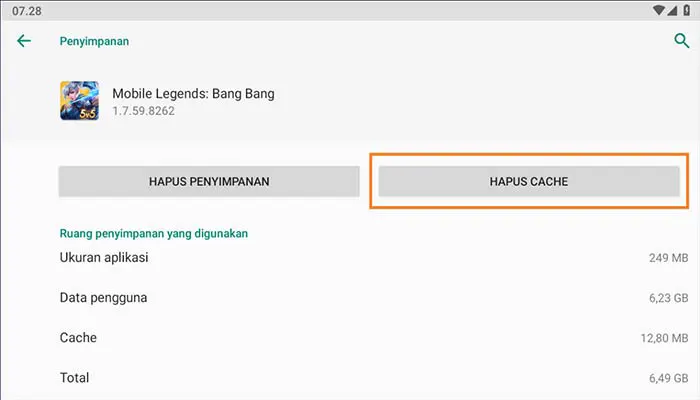Screen dimensions: 700x400
Task: Click the cellular signal status icon
Action: (x=670, y=10)
